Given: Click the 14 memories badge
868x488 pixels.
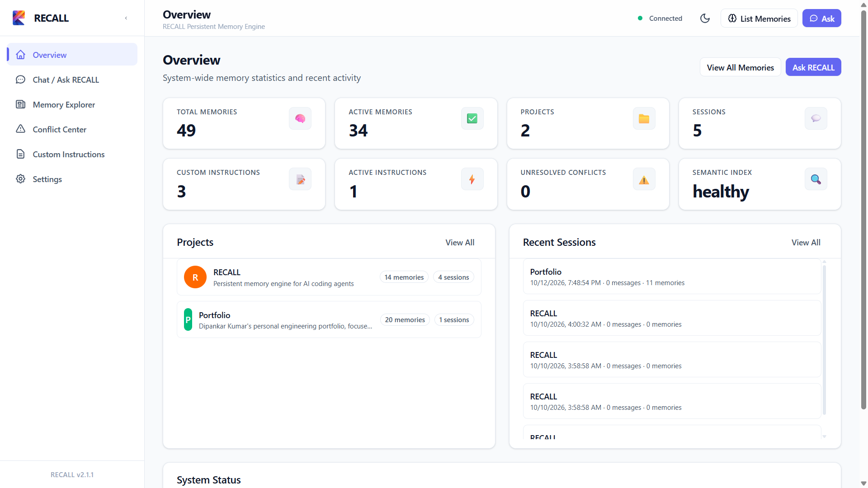Looking at the screenshot, I should [404, 277].
